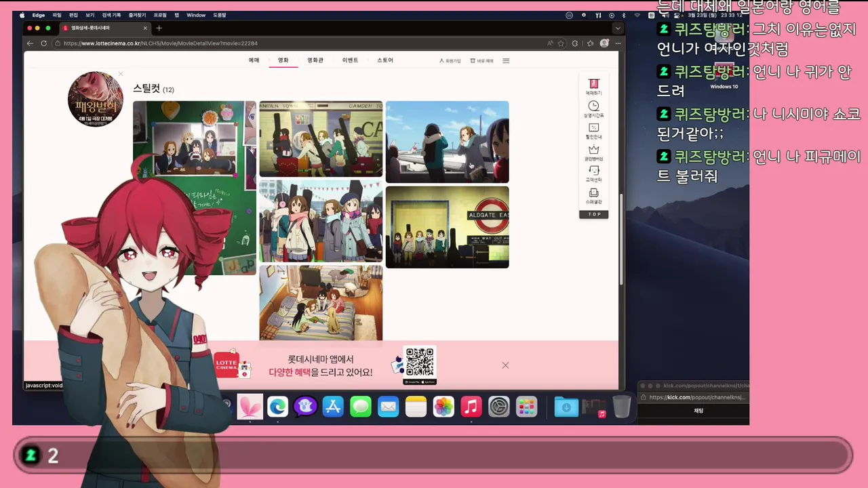Open the Edge profile avatar
Image resolution: width=868 pixels, height=488 pixels.
pos(604,43)
